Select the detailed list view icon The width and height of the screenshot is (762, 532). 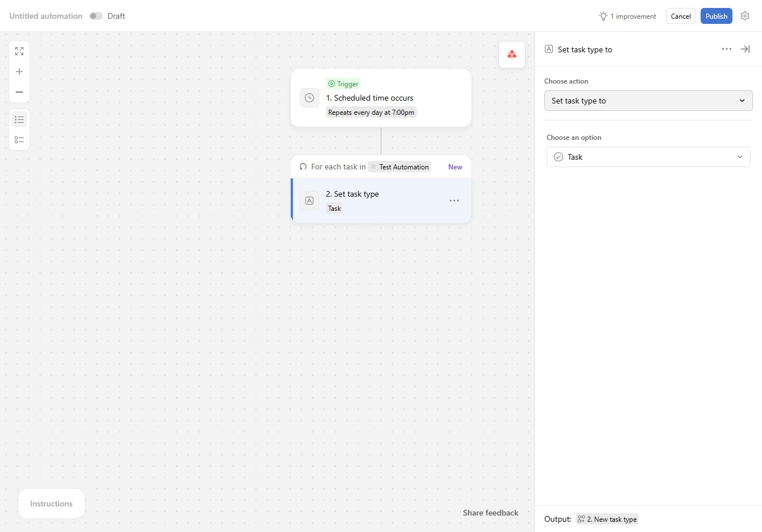(x=19, y=140)
